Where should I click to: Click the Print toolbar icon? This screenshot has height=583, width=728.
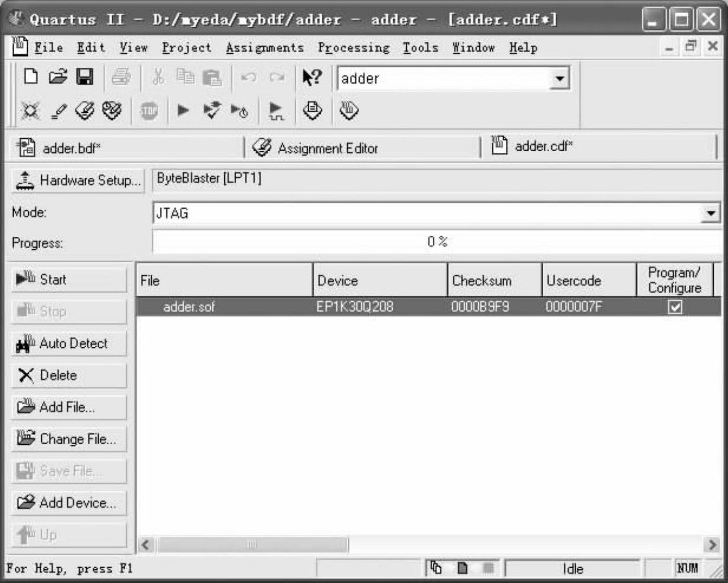point(121,77)
